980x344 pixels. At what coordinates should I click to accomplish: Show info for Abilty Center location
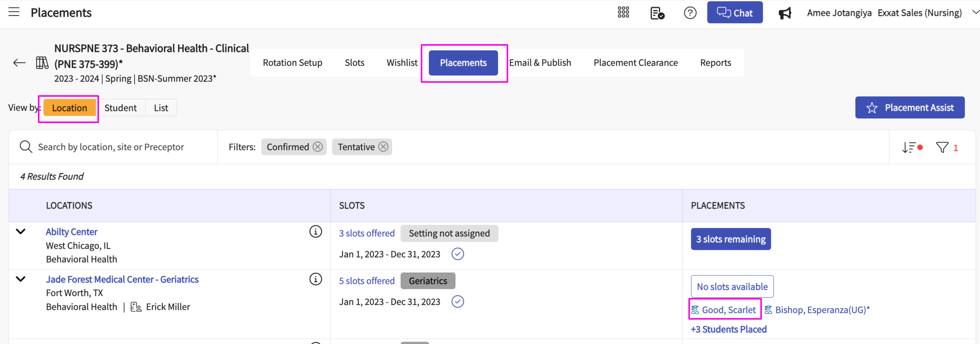coord(316,232)
